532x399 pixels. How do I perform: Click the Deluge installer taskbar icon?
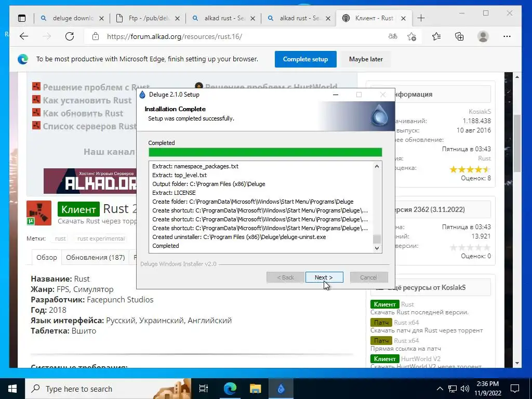click(x=281, y=389)
